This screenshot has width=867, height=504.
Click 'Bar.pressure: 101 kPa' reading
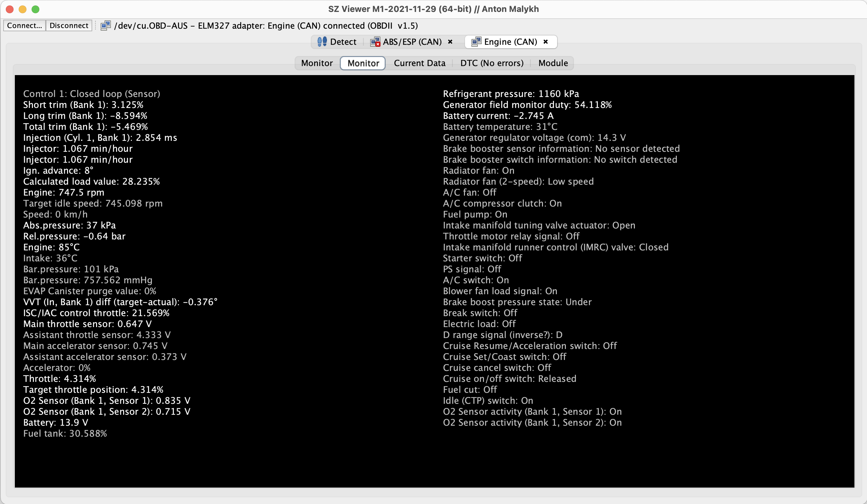coord(71,269)
